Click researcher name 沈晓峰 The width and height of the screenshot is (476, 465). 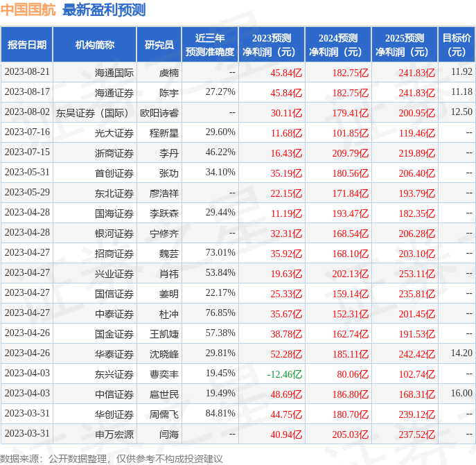coord(164,354)
